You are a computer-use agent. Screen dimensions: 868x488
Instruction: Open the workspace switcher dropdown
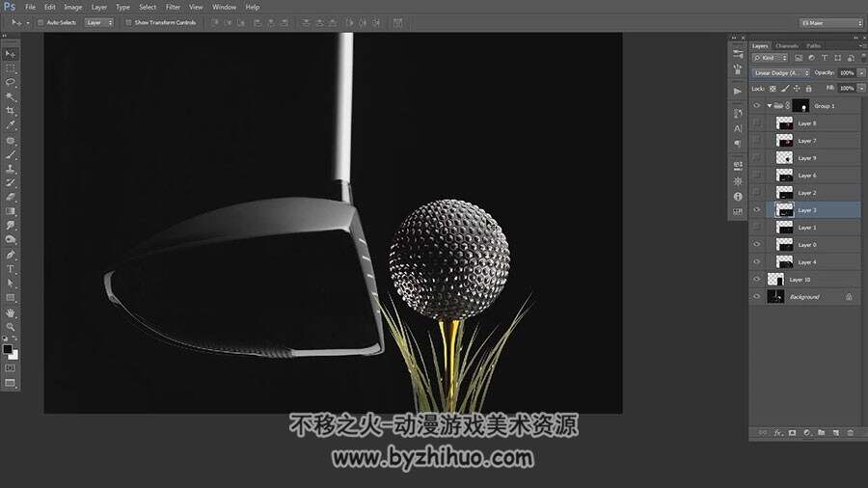point(832,23)
